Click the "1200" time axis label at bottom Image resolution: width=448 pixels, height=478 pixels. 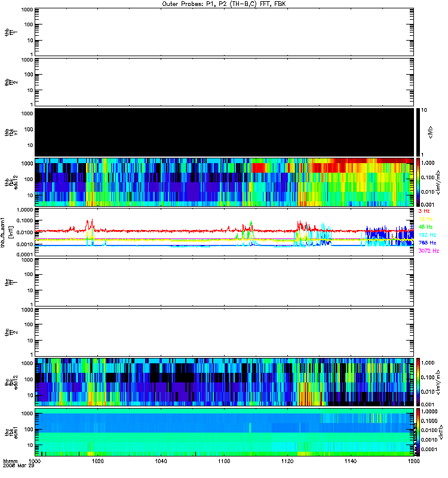coord(413,461)
